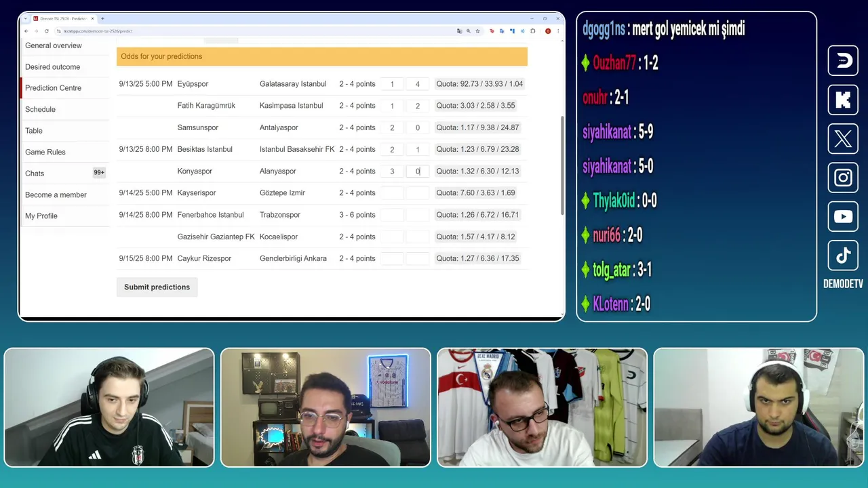Click empty Trabzonspor away score field
This screenshot has width=868, height=488.
[418, 215]
